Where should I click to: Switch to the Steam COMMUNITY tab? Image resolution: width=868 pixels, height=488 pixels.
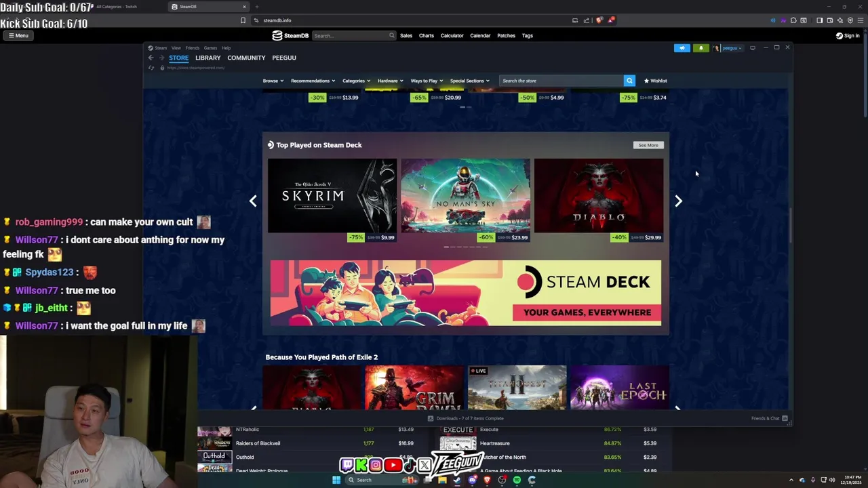pyautogui.click(x=246, y=58)
